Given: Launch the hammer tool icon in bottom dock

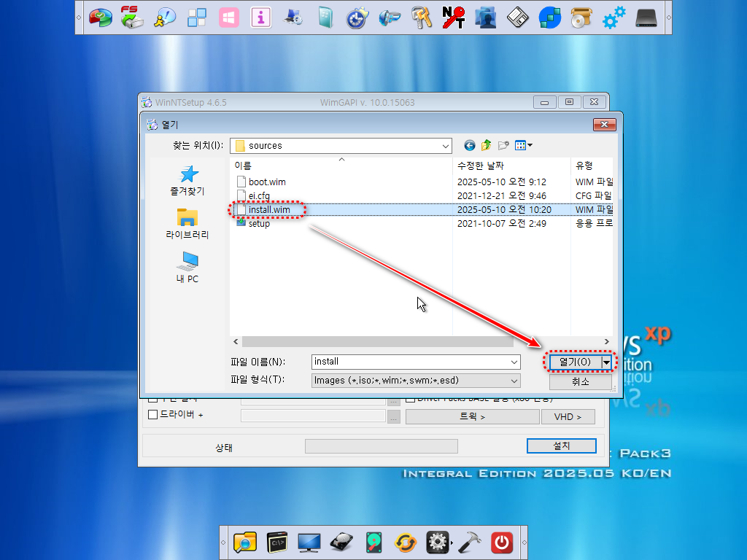Looking at the screenshot, I should pyautogui.click(x=470, y=542).
